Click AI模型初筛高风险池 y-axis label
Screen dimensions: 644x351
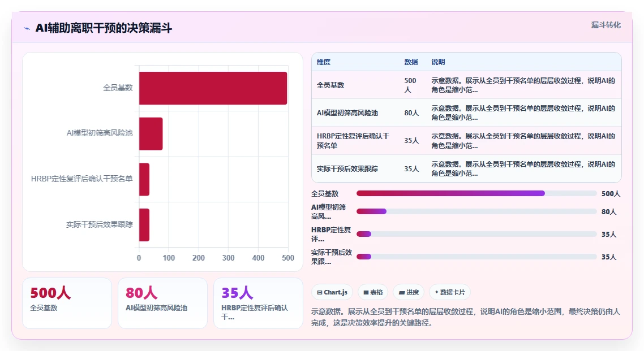(x=100, y=133)
